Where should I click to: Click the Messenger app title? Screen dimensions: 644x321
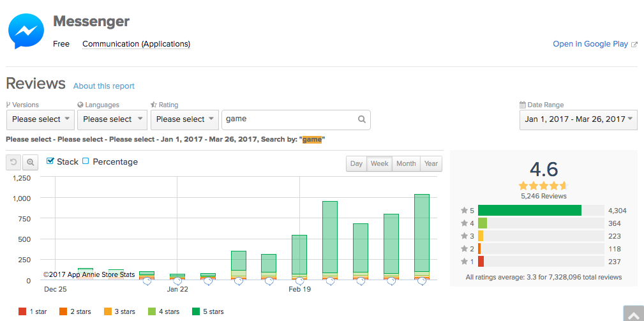(91, 21)
